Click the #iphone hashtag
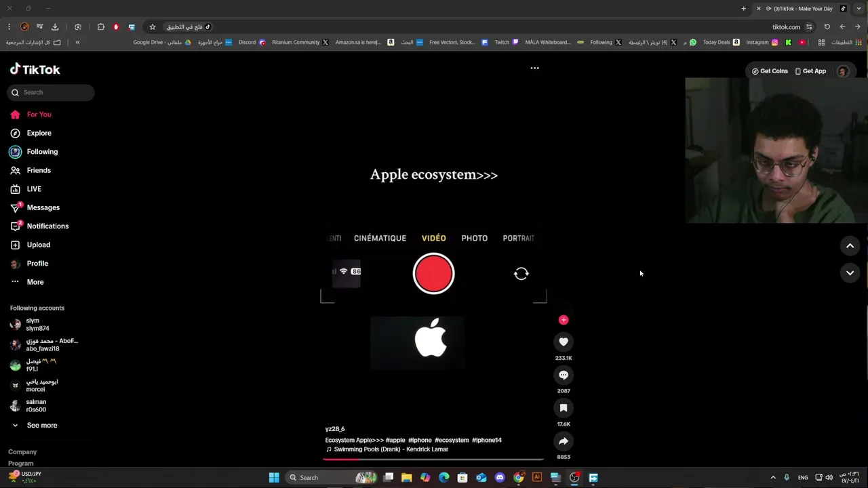The image size is (868, 488). (420, 441)
